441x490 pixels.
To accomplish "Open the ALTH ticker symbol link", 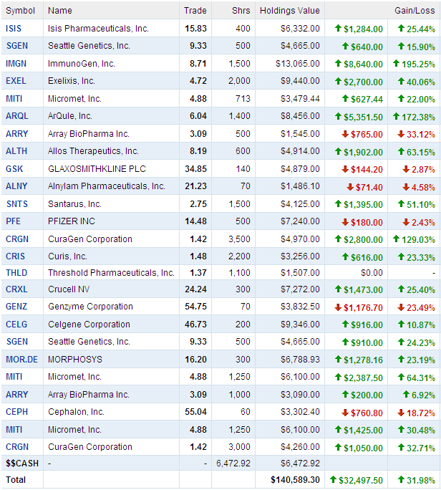I will click(17, 151).
